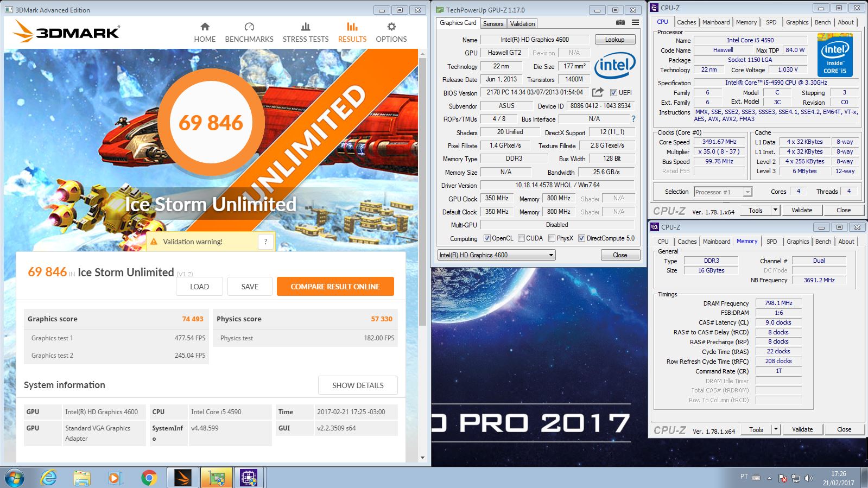The image size is (868, 488).
Task: Open Windows Explorer folder on taskbar
Action: (82, 478)
